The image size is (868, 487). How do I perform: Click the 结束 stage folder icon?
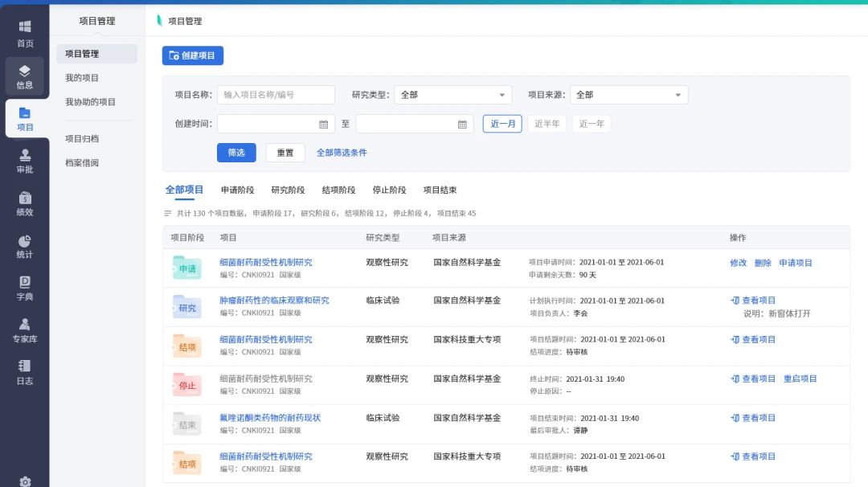pyautogui.click(x=186, y=424)
